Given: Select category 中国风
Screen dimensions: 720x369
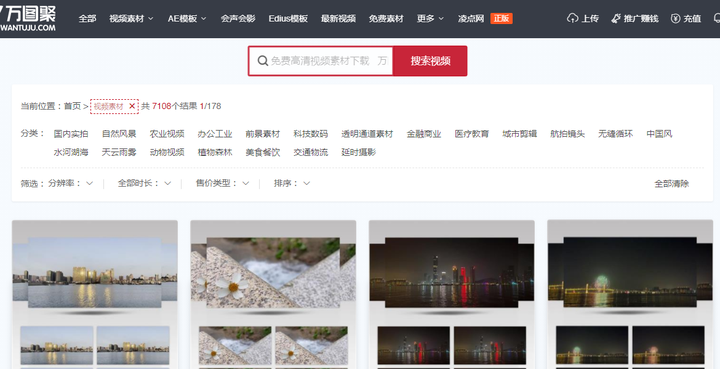Looking at the screenshot, I should point(659,134).
